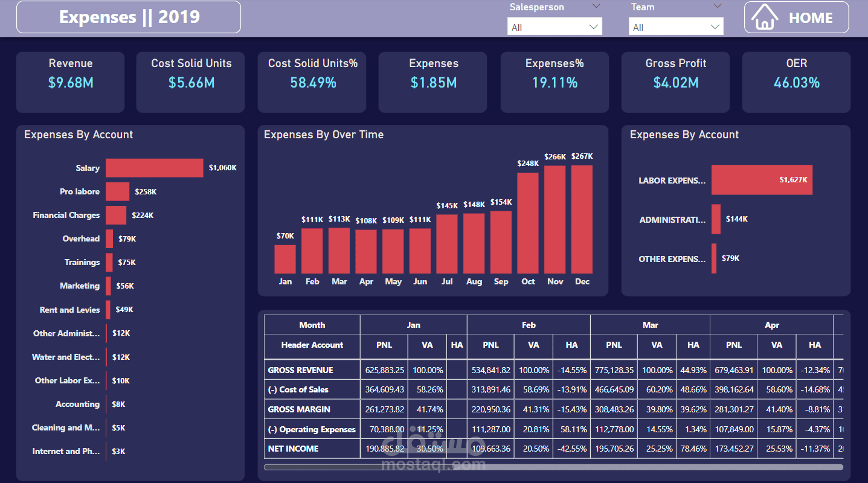Viewport: 868px width, 483px height.
Task: Select the LABOR EXPENS... $1,627K bar
Action: pyautogui.click(x=762, y=180)
